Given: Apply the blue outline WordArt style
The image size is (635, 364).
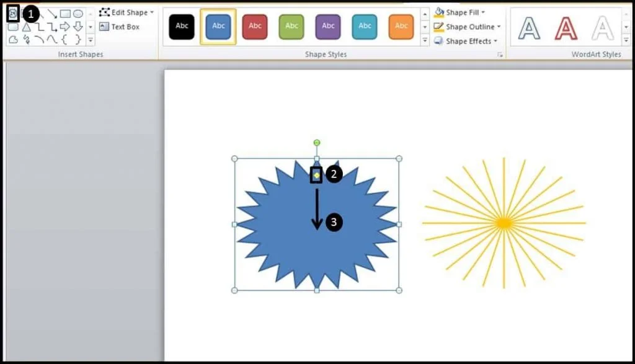Looking at the screenshot, I should pos(530,27).
